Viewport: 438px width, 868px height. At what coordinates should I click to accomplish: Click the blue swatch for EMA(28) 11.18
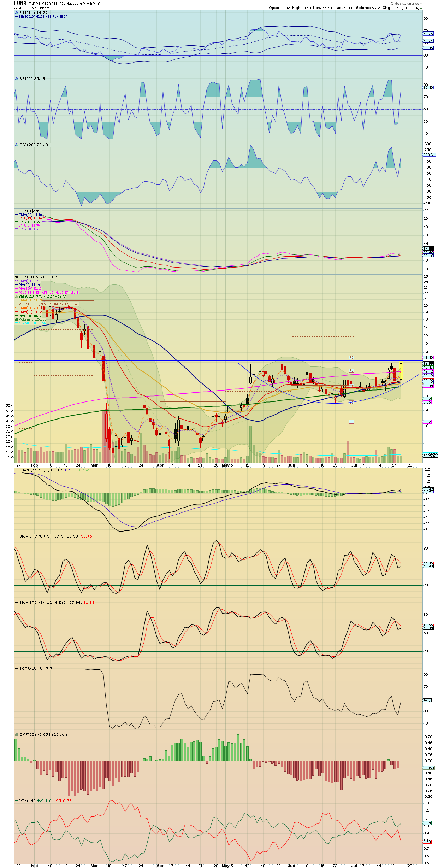(17, 215)
